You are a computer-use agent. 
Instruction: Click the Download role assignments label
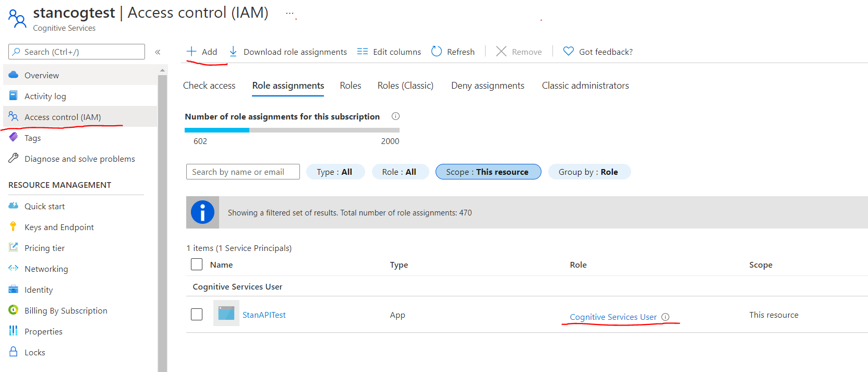[x=295, y=52]
